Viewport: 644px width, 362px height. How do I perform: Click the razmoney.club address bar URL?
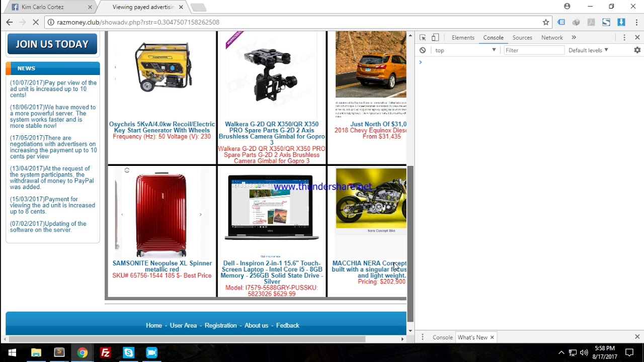click(x=138, y=22)
